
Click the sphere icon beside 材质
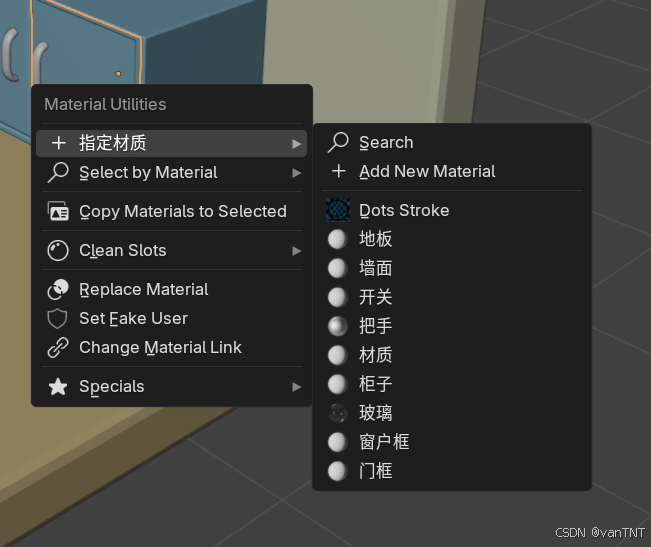coord(338,355)
